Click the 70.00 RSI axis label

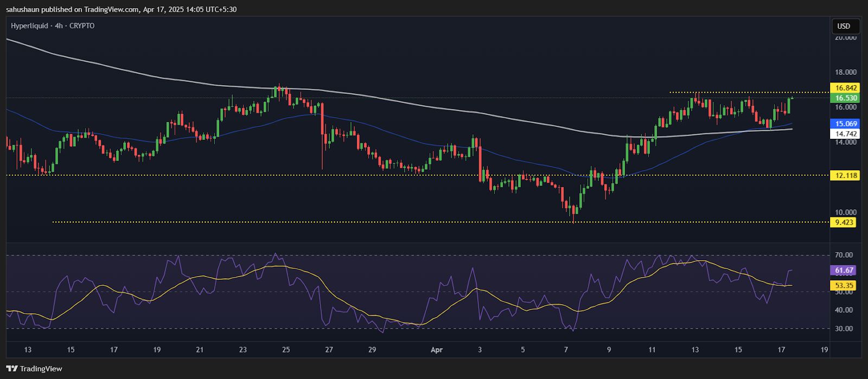[844, 255]
